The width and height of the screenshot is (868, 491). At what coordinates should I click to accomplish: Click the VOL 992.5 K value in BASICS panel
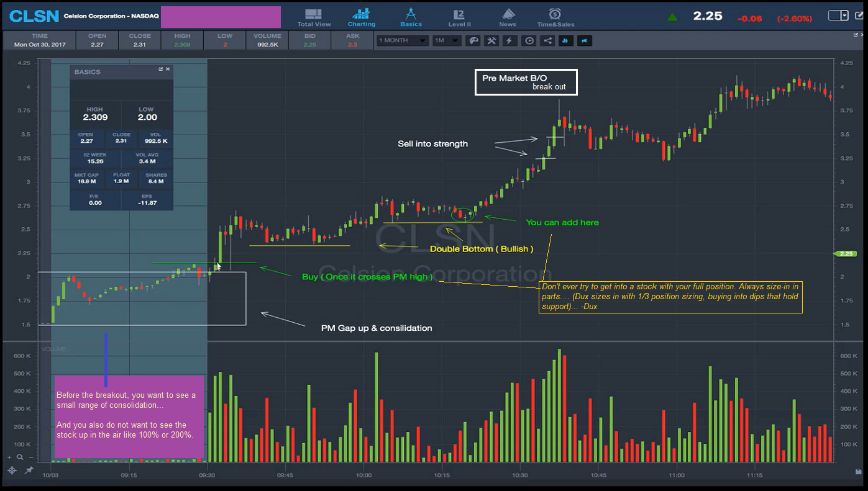(x=156, y=138)
